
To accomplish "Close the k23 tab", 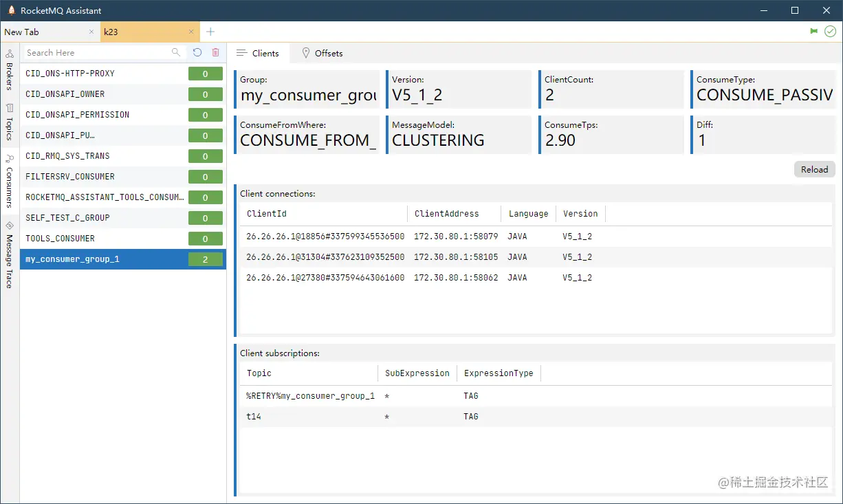I will tap(192, 32).
